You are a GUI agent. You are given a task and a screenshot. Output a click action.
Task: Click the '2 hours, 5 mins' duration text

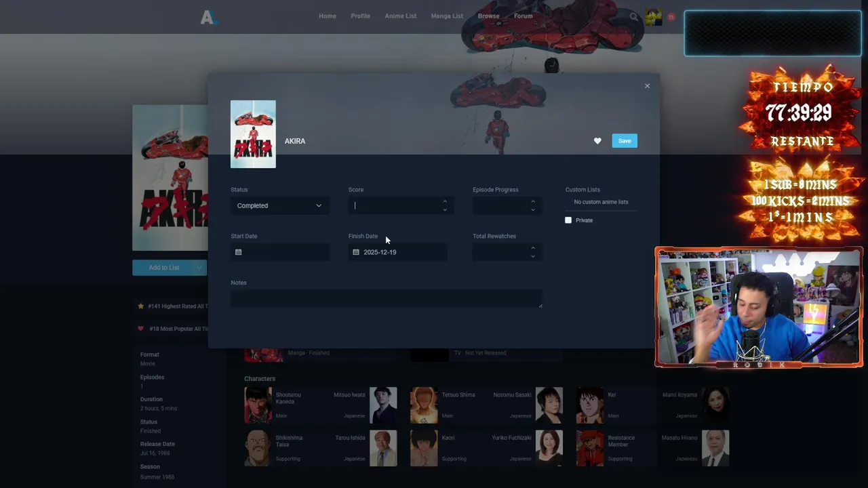coord(159,409)
